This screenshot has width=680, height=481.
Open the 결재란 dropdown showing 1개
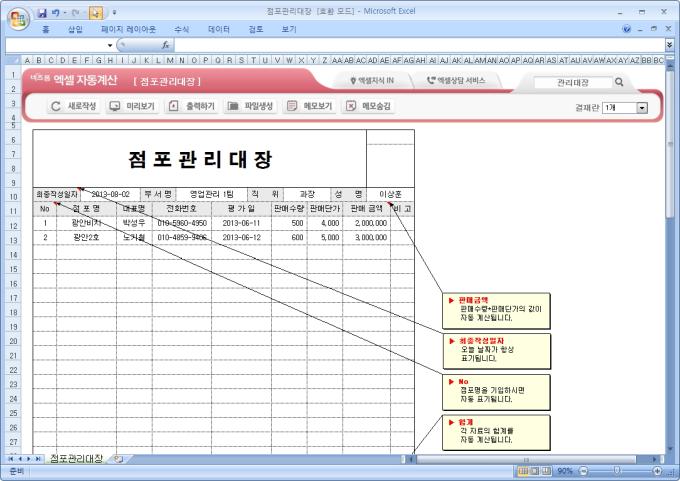[x=625, y=108]
